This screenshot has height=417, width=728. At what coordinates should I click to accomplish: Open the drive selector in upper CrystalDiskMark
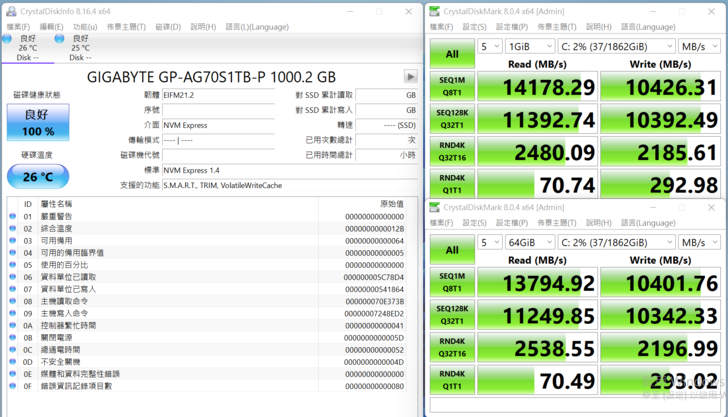616,47
